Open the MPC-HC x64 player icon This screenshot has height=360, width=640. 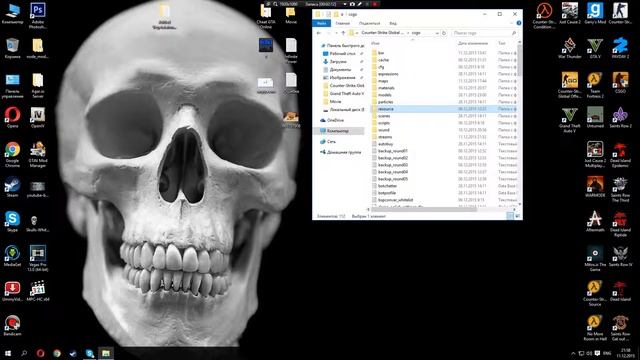click(38, 291)
